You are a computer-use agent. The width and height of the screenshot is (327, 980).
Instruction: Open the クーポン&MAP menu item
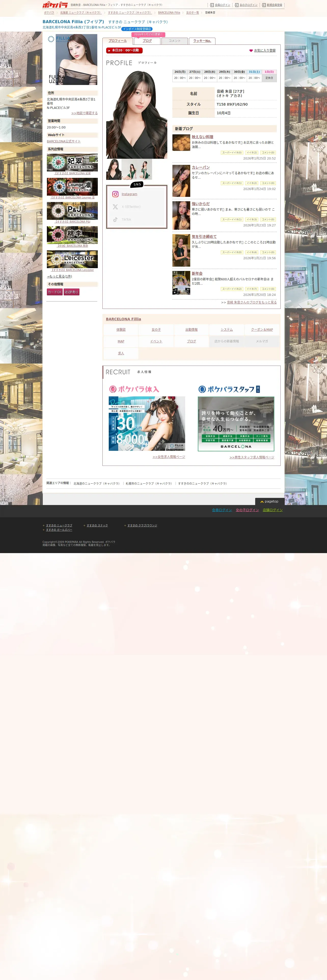click(x=262, y=329)
